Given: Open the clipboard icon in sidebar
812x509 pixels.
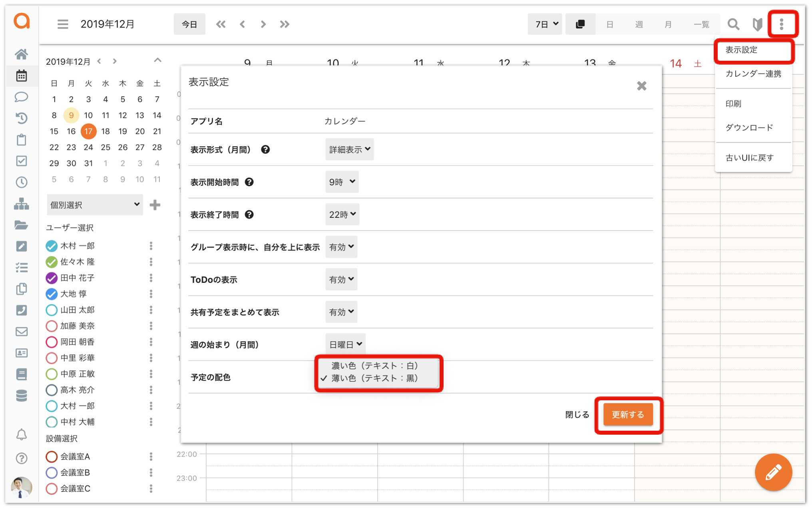Looking at the screenshot, I should (22, 140).
